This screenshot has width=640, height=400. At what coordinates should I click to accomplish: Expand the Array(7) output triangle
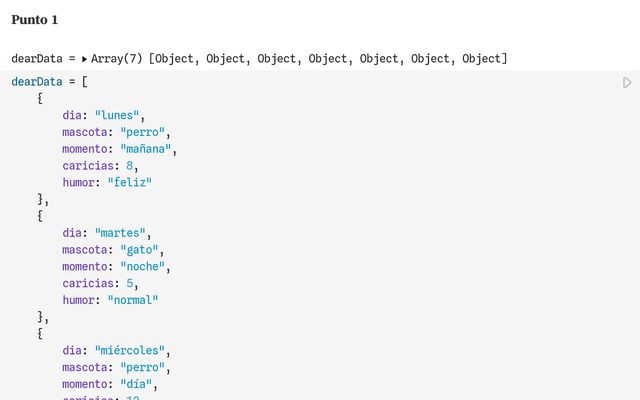84,59
